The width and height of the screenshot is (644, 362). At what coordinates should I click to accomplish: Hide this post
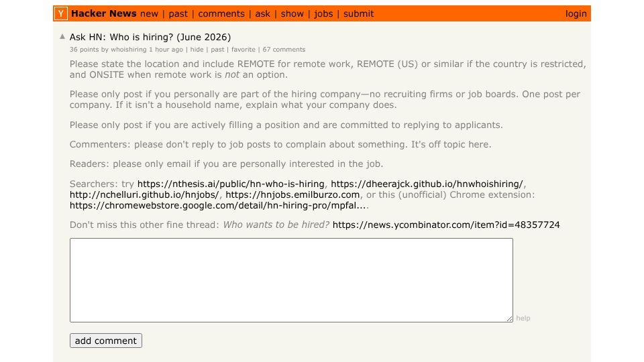[x=197, y=49]
